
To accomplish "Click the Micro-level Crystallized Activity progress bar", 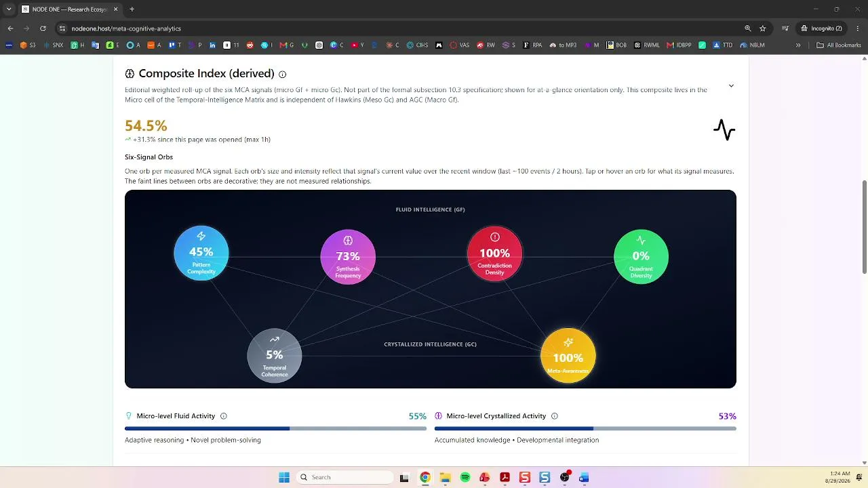I will coord(585,428).
